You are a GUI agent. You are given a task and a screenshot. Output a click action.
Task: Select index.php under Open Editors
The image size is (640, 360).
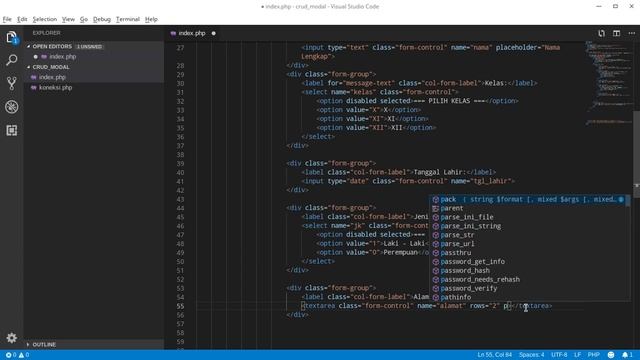coord(93,57)
